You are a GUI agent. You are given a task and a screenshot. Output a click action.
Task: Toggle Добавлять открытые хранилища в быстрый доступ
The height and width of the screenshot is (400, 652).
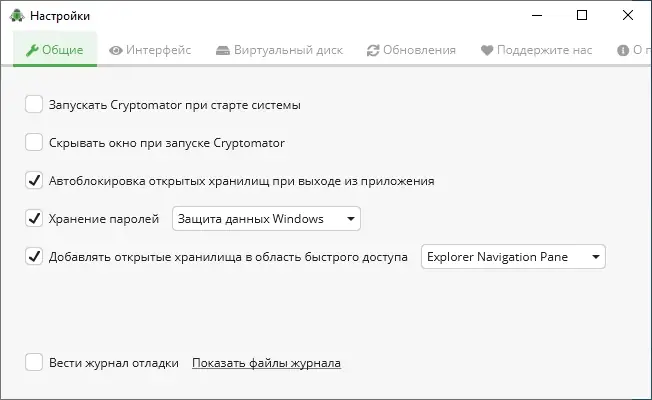click(34, 257)
